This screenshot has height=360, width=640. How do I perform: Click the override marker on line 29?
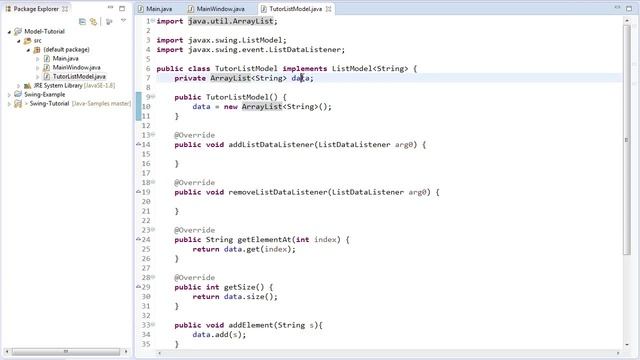(138, 287)
